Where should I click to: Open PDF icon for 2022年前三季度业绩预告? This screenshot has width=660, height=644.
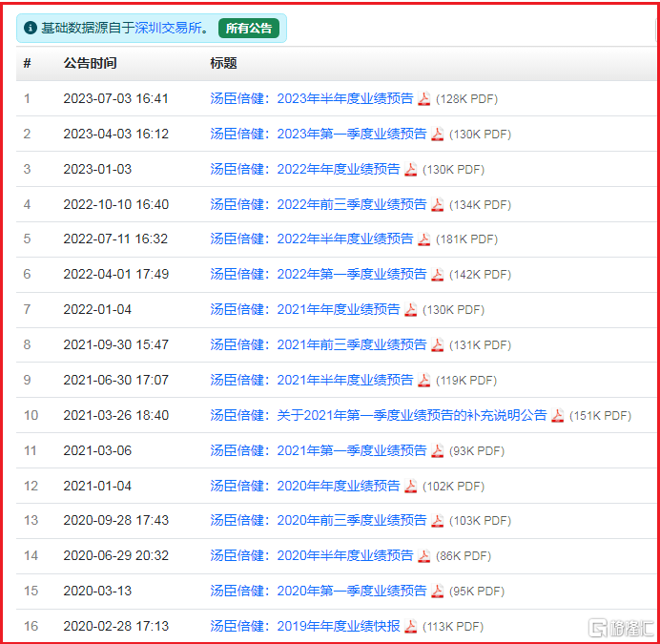438,205
